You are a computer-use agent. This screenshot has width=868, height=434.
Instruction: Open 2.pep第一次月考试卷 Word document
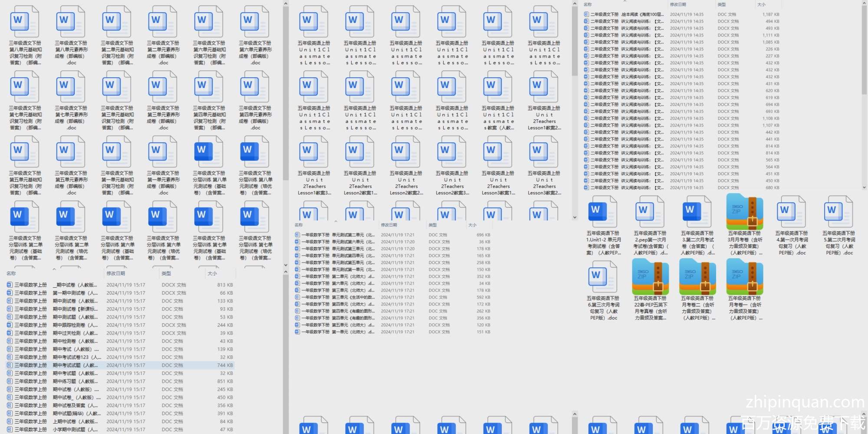pos(650,213)
